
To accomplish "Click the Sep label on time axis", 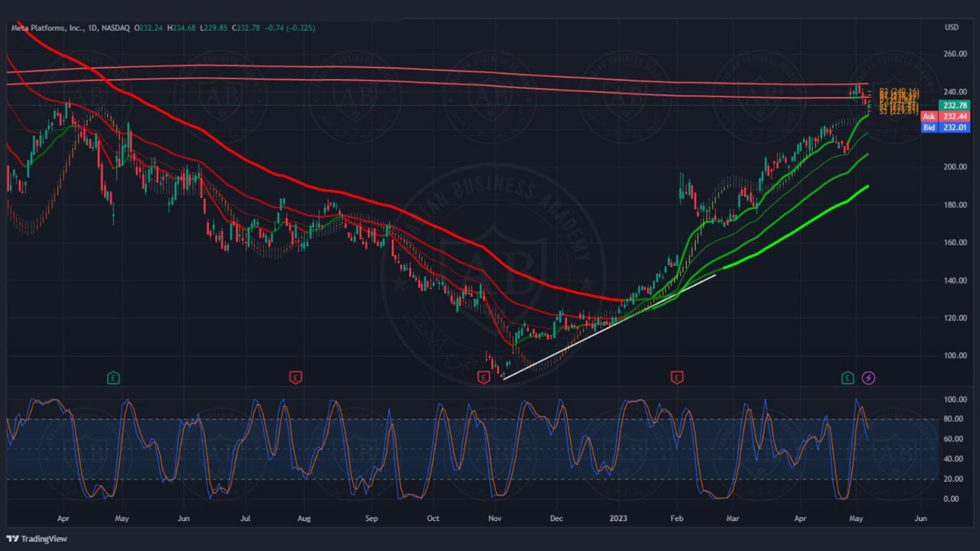I will pyautogui.click(x=371, y=518).
